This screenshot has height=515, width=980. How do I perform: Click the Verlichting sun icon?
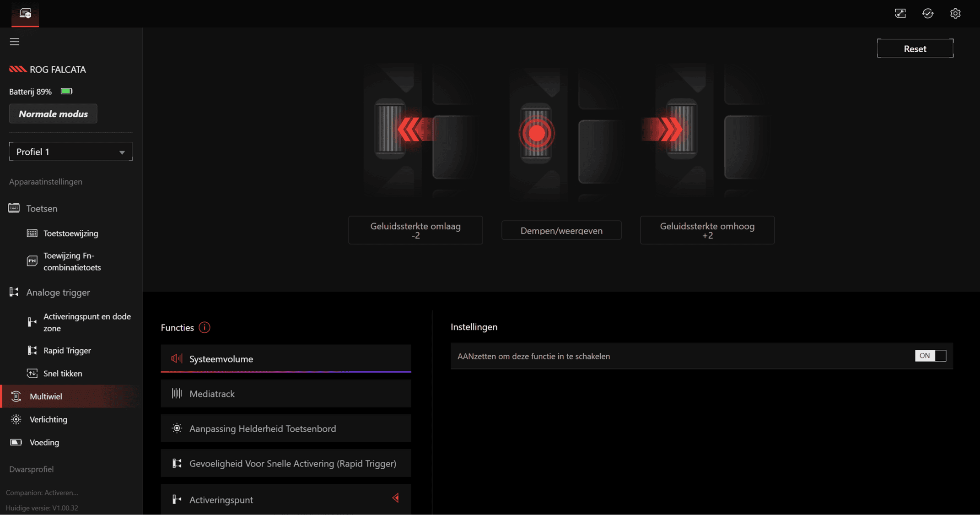16,419
